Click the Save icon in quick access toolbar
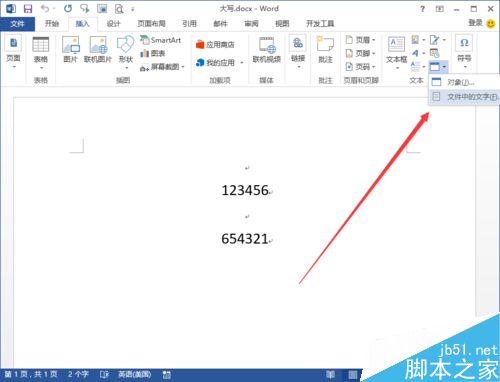 click(x=28, y=9)
